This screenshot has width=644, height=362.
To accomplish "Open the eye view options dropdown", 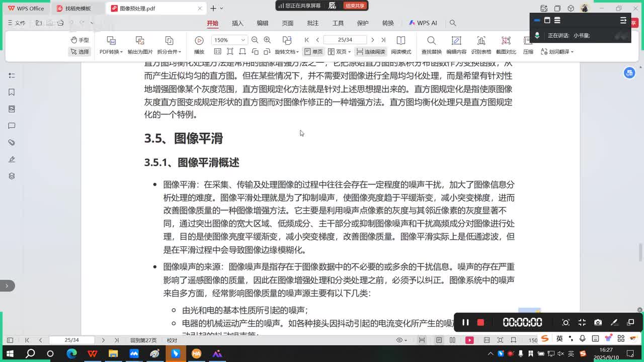I will click(x=402, y=340).
